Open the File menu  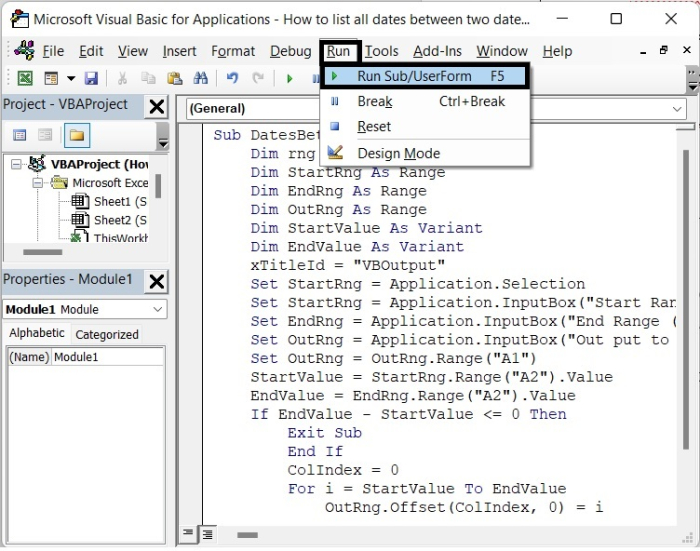53,51
